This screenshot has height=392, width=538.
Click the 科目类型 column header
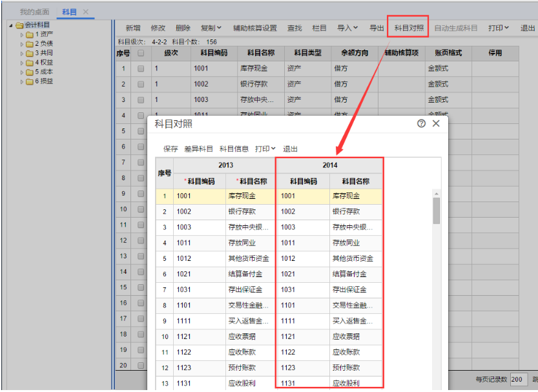[308, 53]
